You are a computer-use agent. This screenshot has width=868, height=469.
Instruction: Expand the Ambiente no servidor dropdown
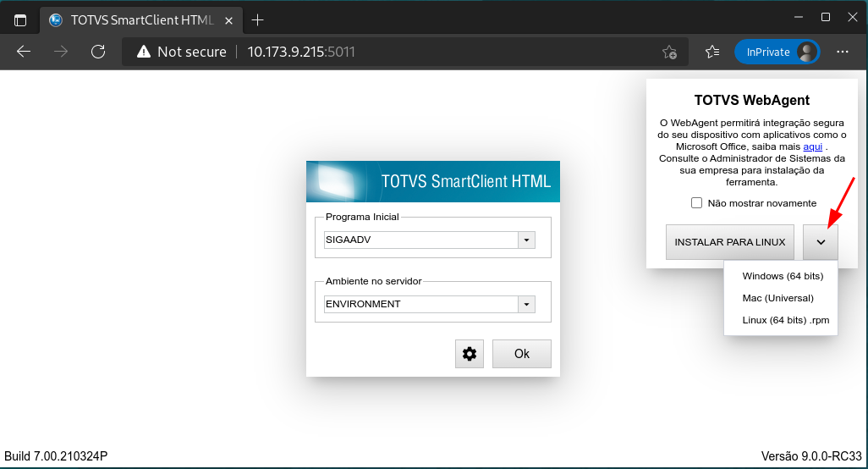(x=527, y=304)
